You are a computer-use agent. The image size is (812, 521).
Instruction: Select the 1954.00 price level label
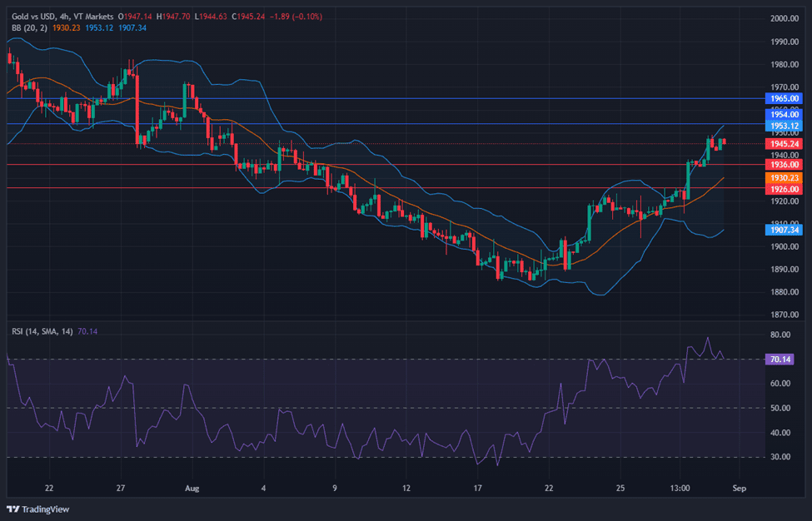click(783, 115)
